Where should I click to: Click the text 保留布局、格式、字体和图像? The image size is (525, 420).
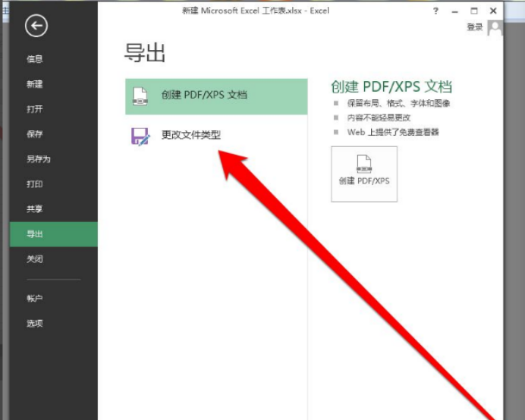(x=398, y=103)
